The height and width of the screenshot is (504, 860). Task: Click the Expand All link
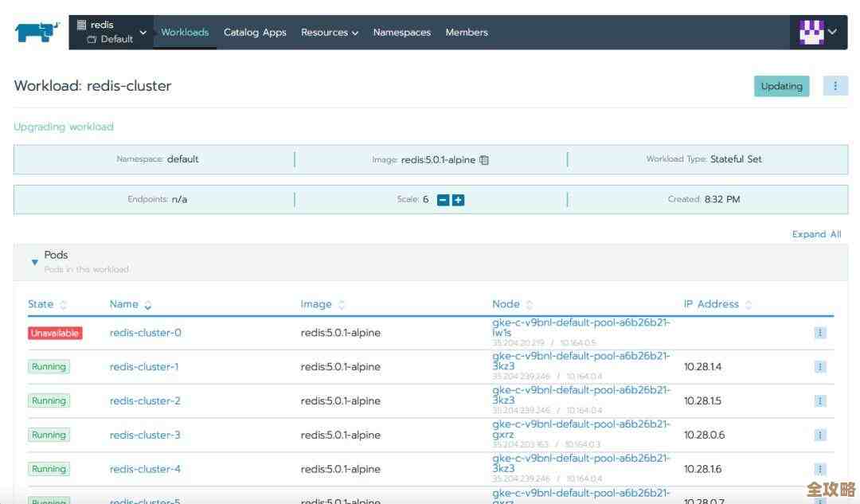click(816, 234)
